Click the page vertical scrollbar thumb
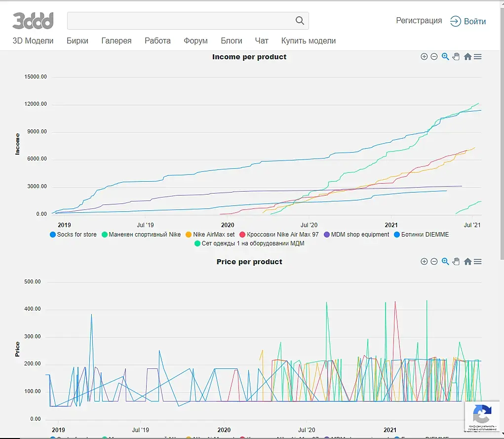Image resolution: width=504 pixels, height=439 pixels. pos(502,133)
